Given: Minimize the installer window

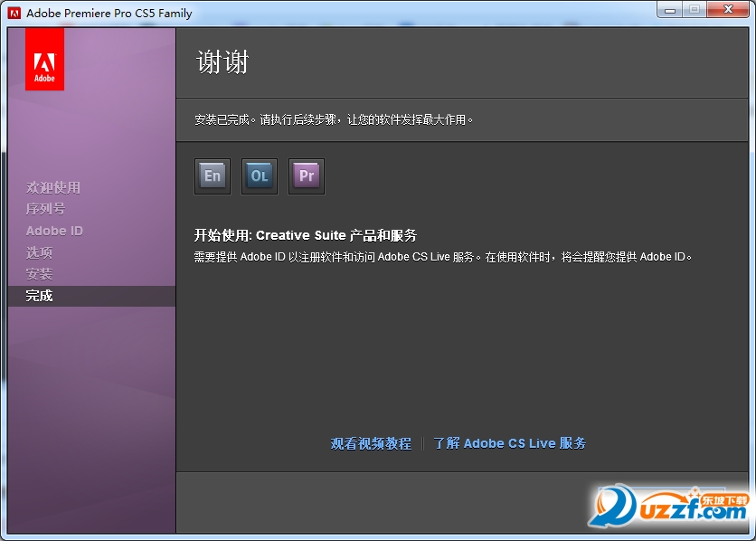Looking at the screenshot, I should point(670,10).
